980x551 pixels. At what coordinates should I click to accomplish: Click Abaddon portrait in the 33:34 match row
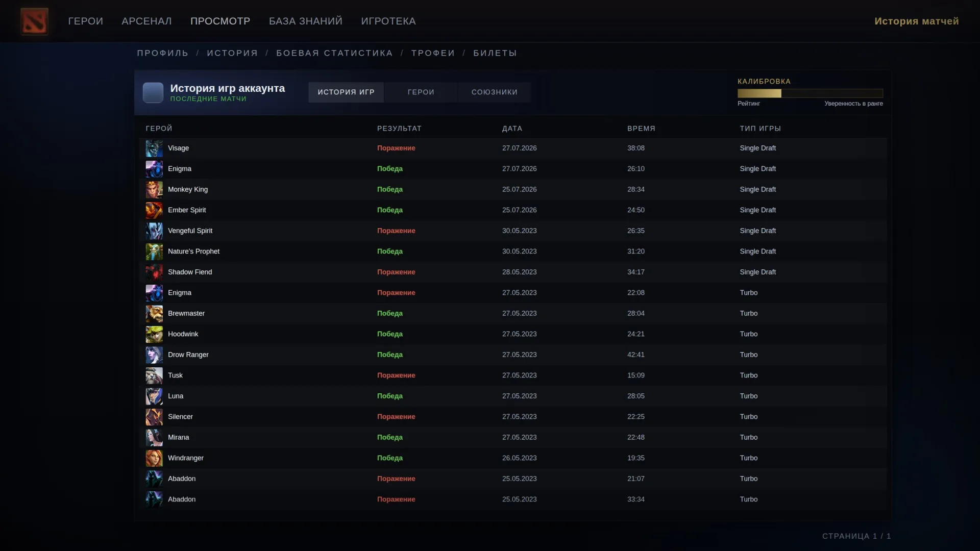point(154,499)
